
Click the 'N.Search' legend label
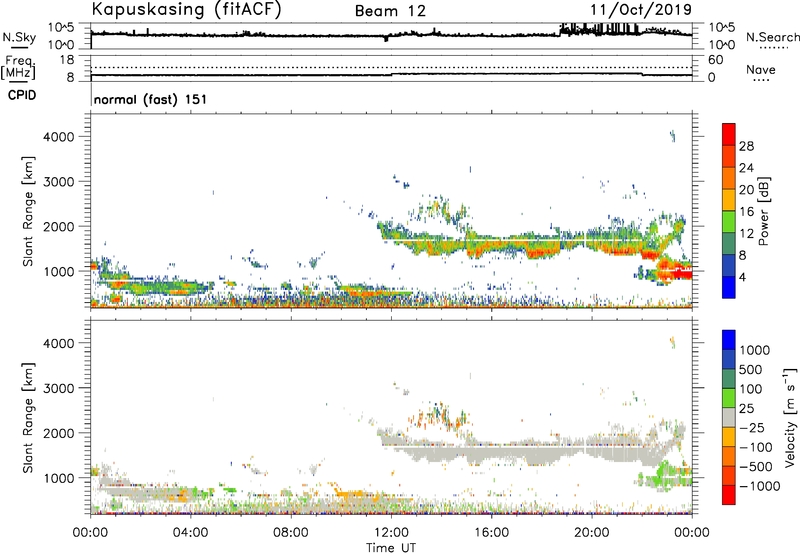773,37
